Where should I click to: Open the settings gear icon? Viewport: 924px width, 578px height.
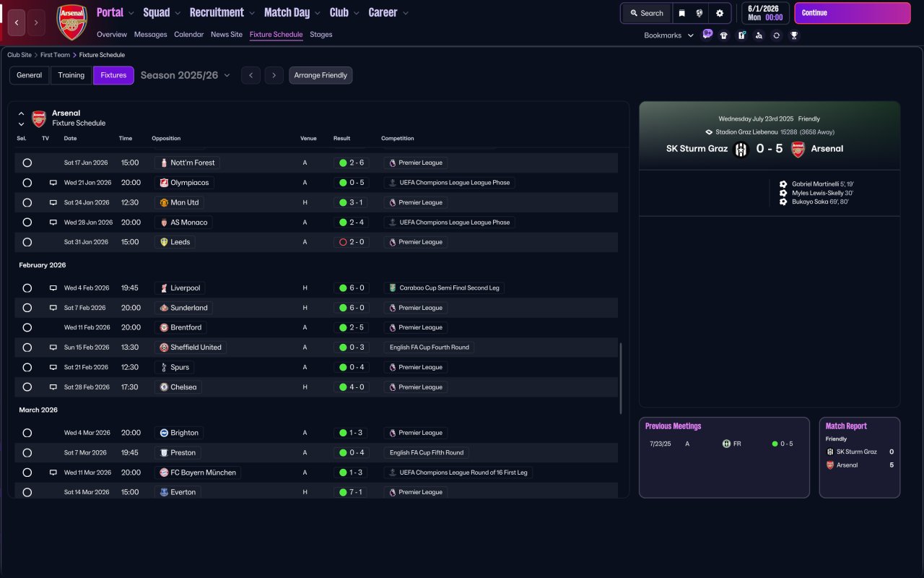[x=719, y=13]
